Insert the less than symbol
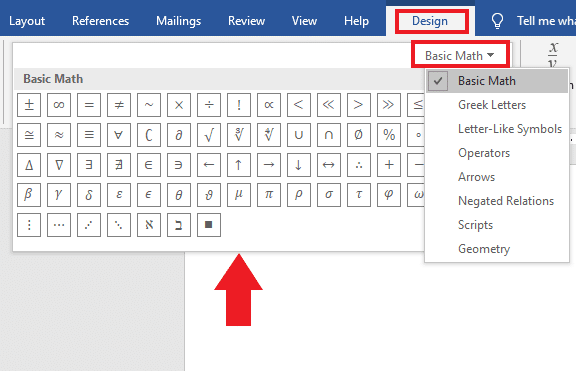576x371 pixels. (299, 105)
